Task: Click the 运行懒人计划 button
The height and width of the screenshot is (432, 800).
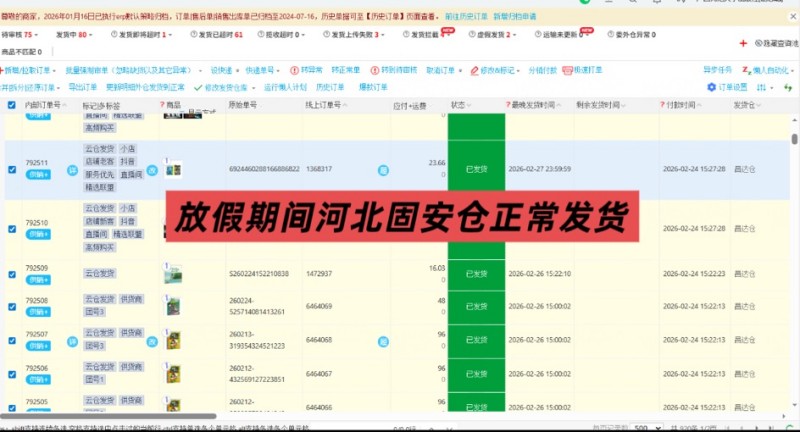Action: pos(285,87)
